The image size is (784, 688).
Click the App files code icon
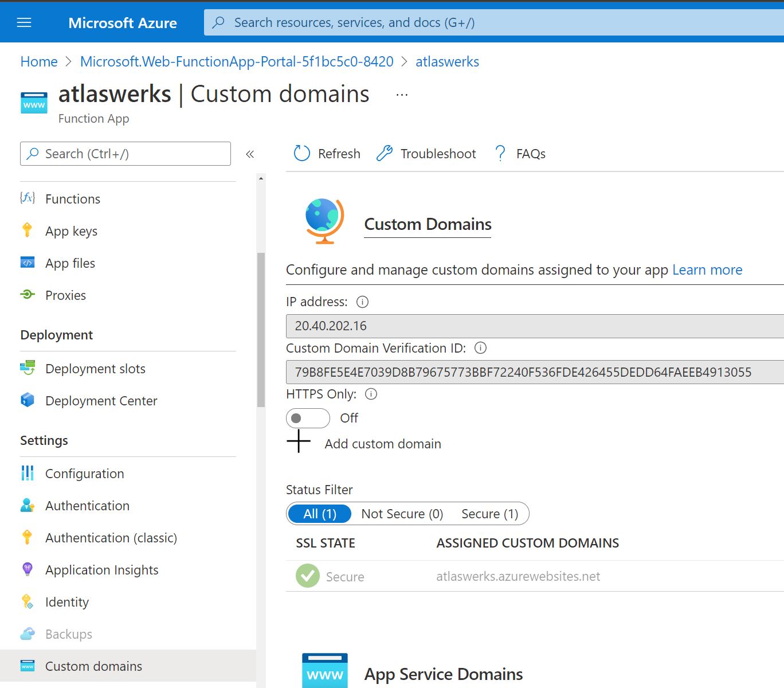(28, 263)
